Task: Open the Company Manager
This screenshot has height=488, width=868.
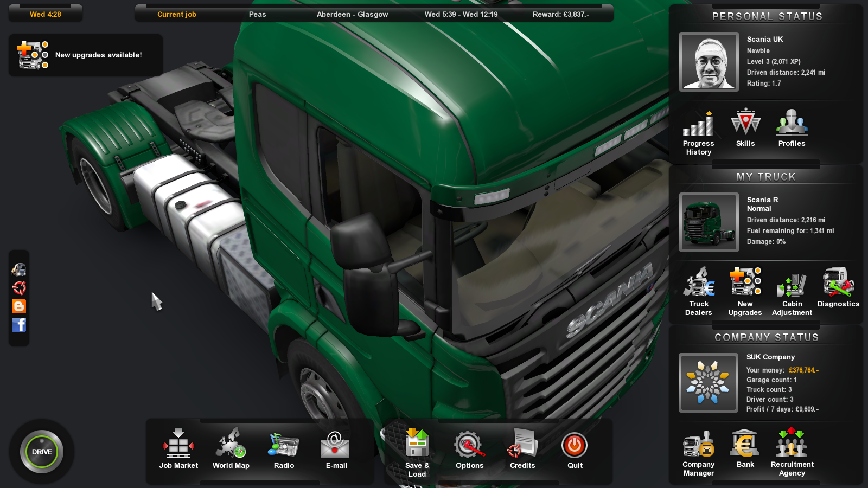Action: (x=699, y=452)
